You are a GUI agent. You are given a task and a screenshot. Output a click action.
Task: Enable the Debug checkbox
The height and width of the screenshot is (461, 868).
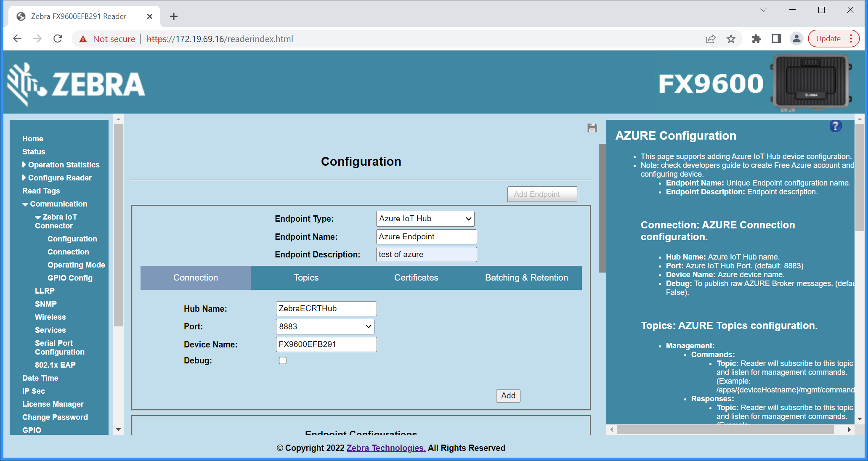click(x=283, y=360)
